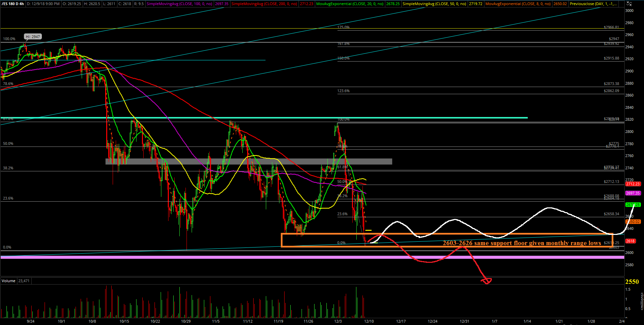Select the /ES 180 D 4h symbol label
Viewport: 644px width, 325px height.
pyautogui.click(x=13, y=4)
